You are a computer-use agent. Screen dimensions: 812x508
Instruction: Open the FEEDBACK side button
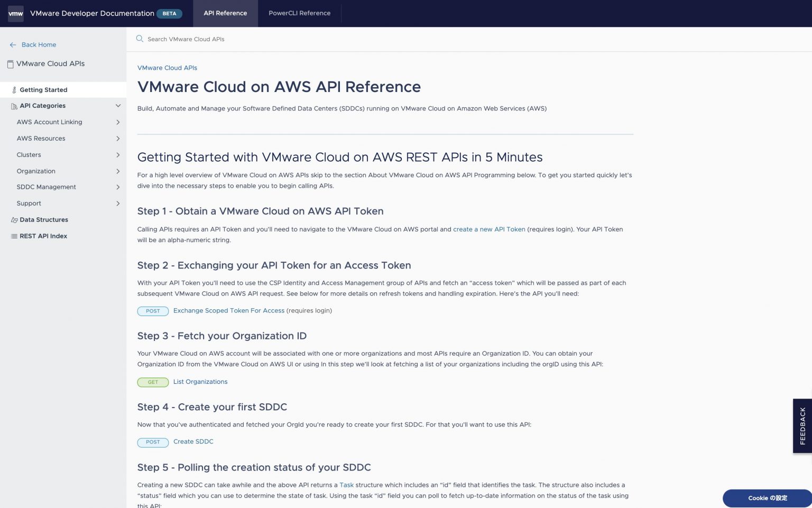click(x=802, y=426)
